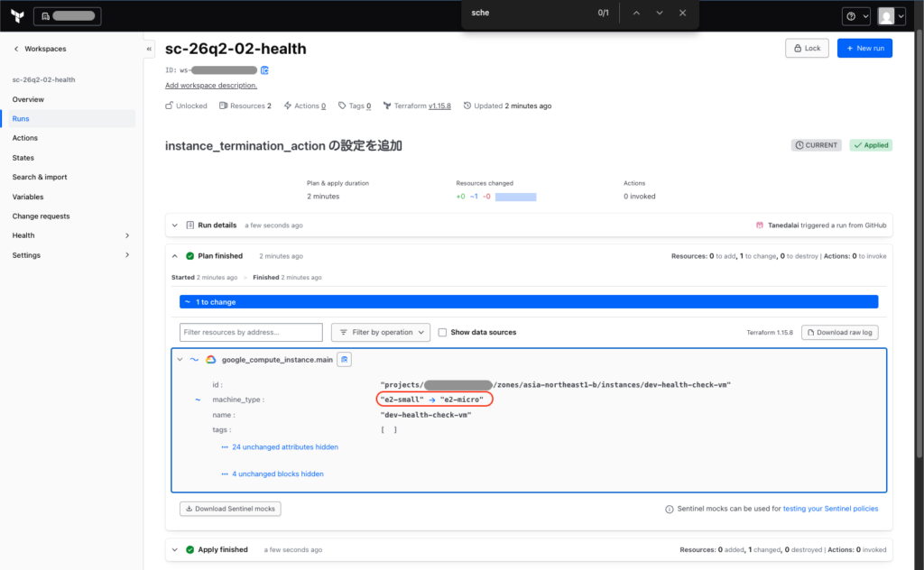
Task: Expand the Apply finished section
Action: pyautogui.click(x=174, y=549)
